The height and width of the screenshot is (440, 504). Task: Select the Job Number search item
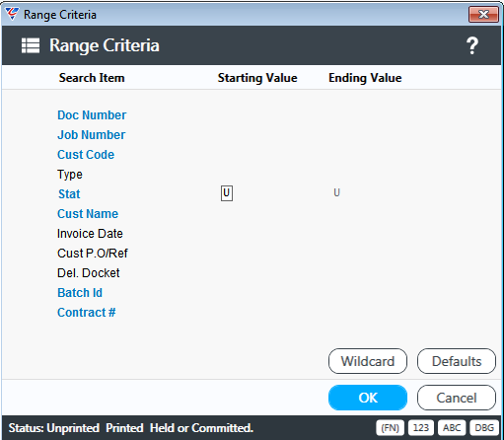92,135
